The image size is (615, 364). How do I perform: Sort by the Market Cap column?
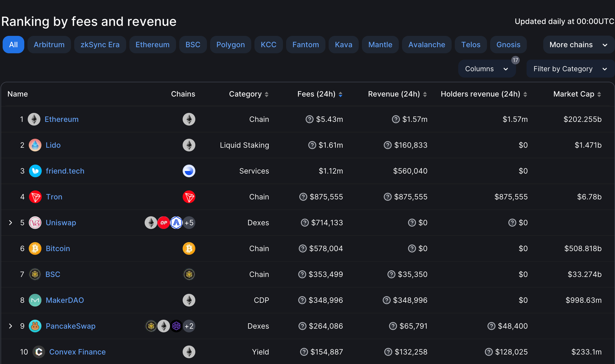(x=577, y=94)
